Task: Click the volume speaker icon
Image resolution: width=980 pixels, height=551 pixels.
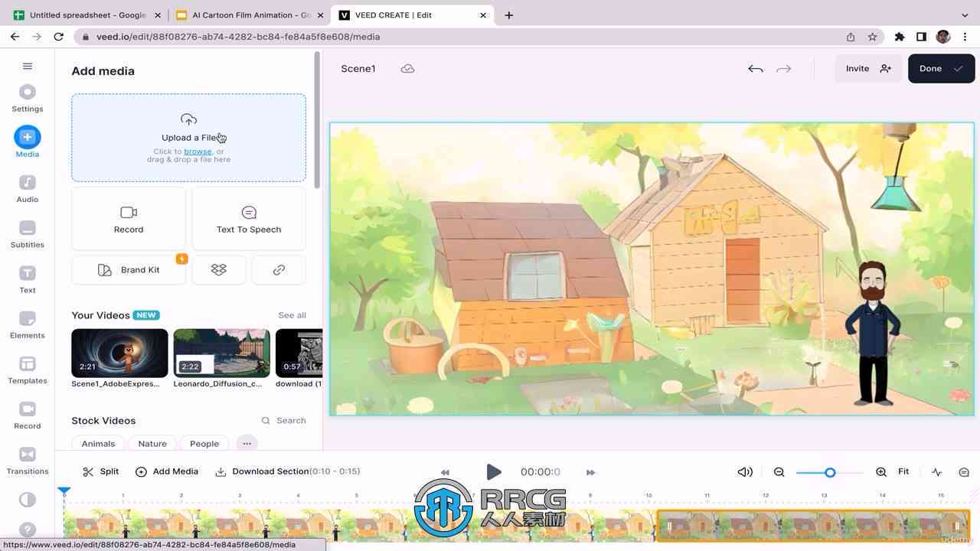Action: coord(745,471)
